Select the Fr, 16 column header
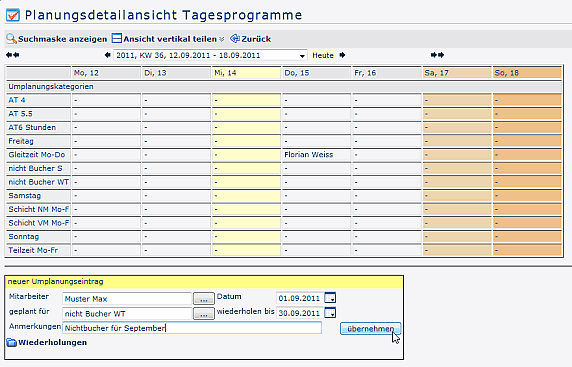Viewport: 572px width, 367px height. click(x=386, y=73)
